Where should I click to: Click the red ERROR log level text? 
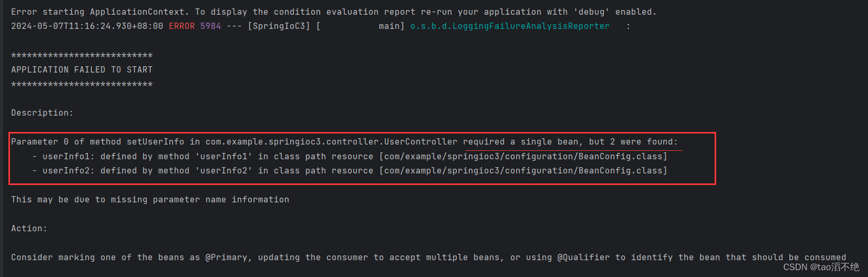[182, 26]
